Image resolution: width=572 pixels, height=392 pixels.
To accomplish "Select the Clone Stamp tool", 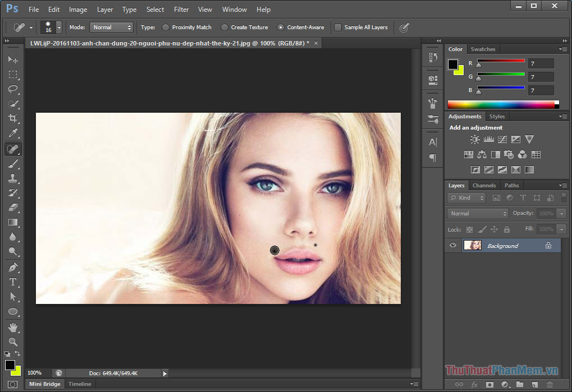I will point(13,179).
